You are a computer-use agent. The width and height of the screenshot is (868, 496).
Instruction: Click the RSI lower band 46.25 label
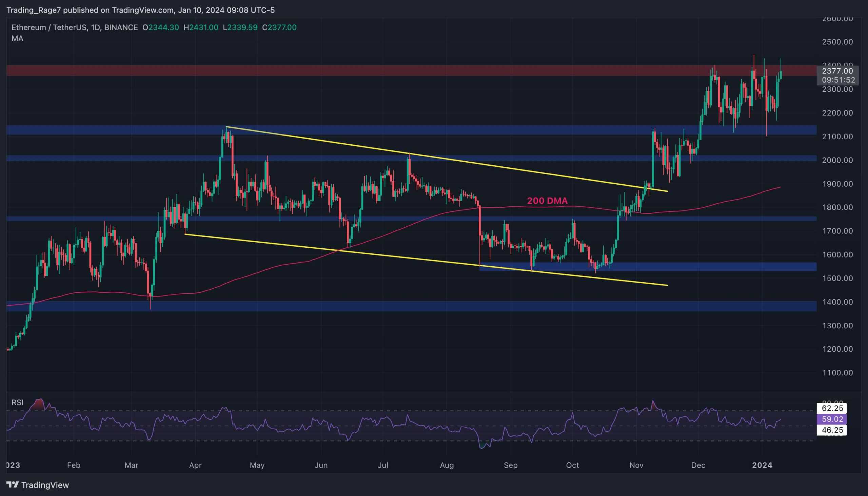point(832,430)
